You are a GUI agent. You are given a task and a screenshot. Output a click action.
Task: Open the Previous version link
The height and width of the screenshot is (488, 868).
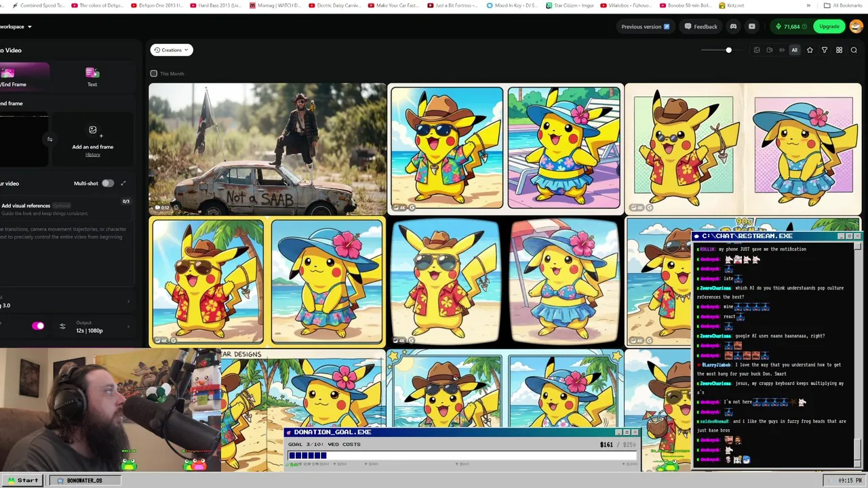click(645, 26)
